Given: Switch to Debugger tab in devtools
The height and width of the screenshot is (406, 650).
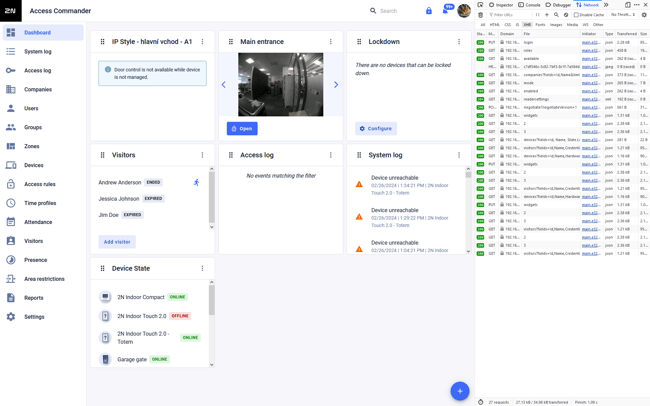Looking at the screenshot, I should coord(558,5).
